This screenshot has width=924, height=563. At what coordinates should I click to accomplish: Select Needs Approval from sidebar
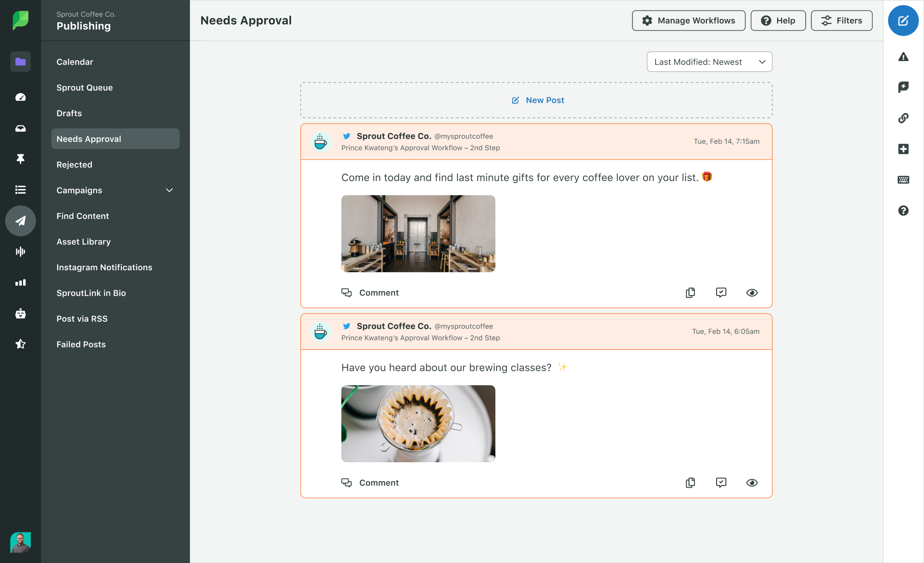pyautogui.click(x=115, y=139)
